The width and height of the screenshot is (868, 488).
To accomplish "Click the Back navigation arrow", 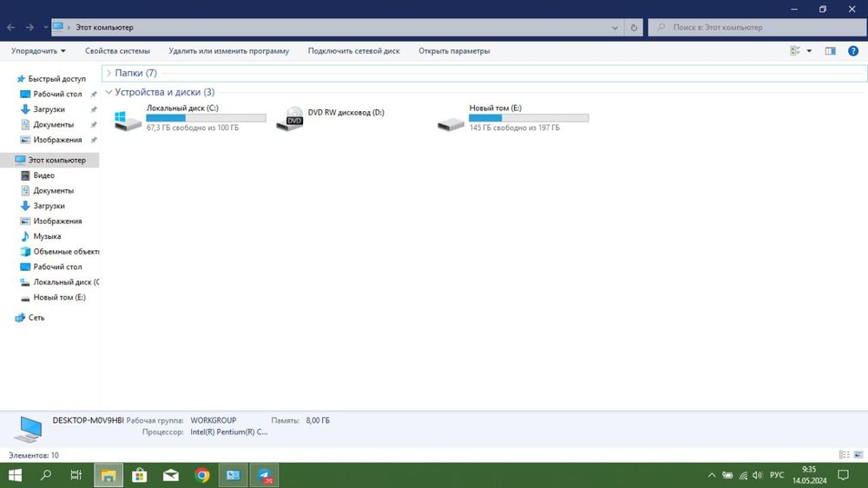I will tap(11, 27).
